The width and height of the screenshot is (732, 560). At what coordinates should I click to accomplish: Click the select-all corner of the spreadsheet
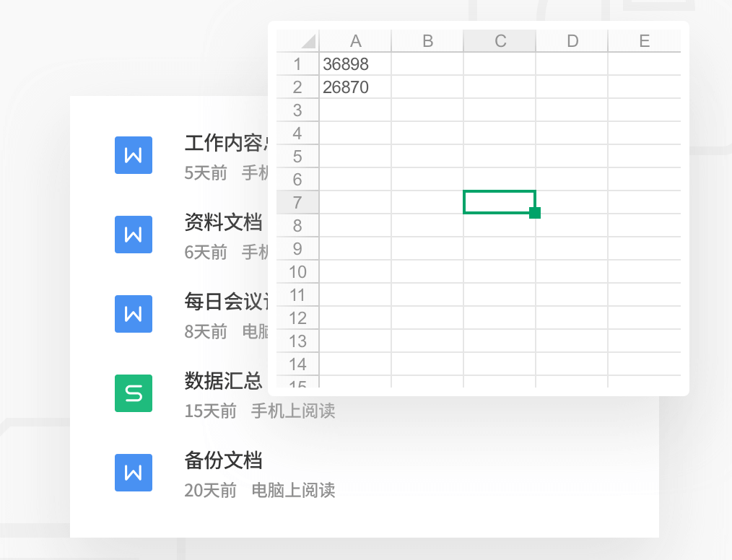pyautogui.click(x=298, y=40)
